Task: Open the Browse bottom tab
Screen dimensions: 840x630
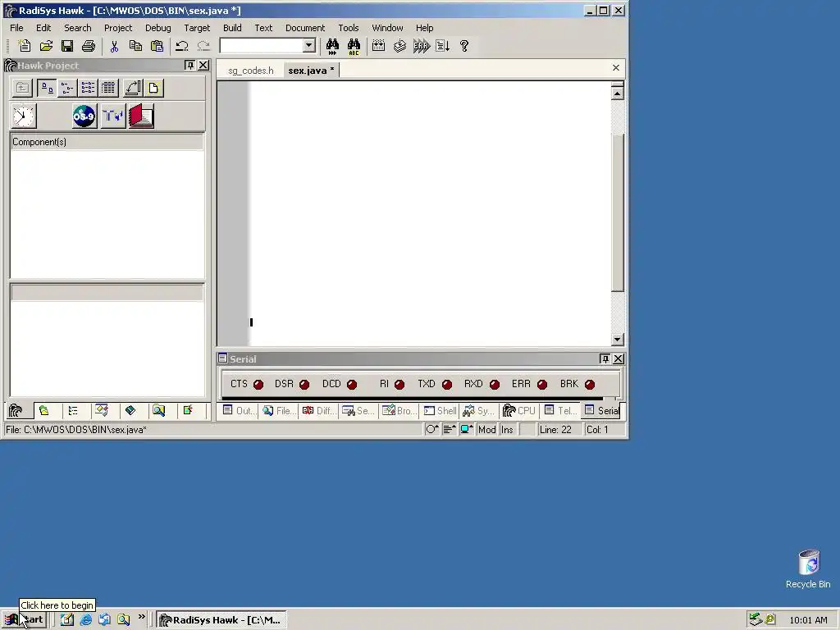Action: [x=399, y=411]
